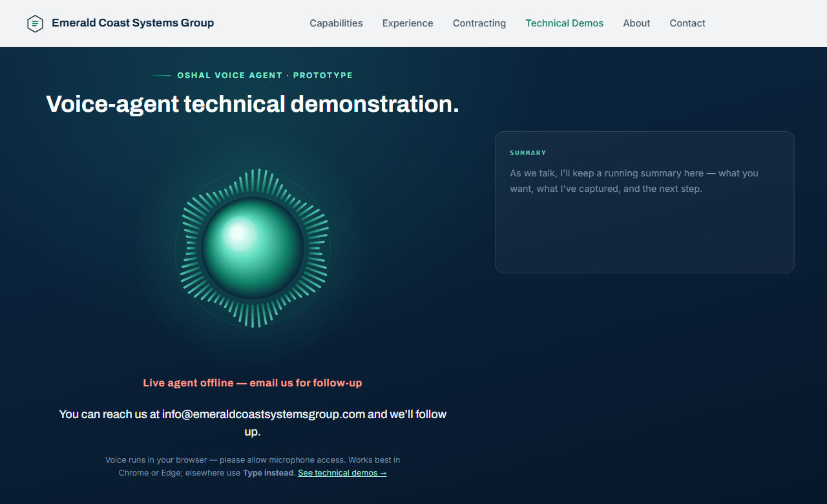Screen dimensions: 827x504
Task: Go to the Experience page
Action: [x=408, y=23]
